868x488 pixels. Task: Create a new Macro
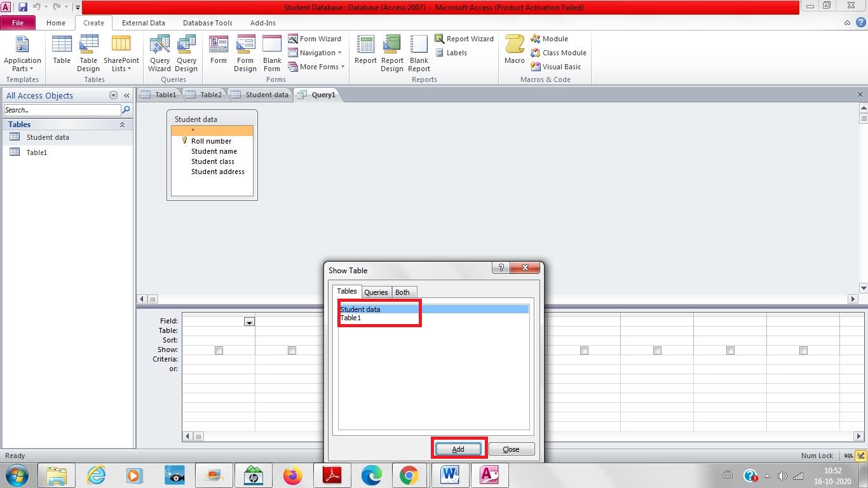[515, 51]
